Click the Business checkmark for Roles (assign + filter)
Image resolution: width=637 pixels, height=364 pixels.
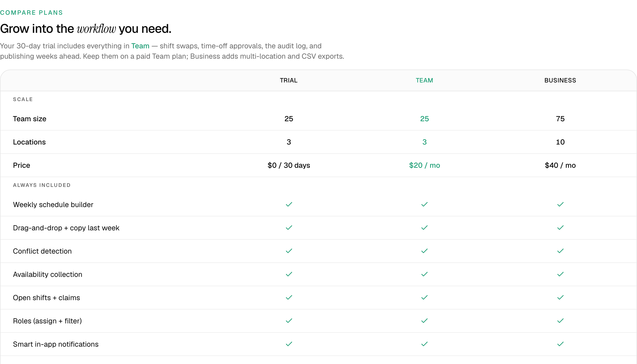[560, 321]
